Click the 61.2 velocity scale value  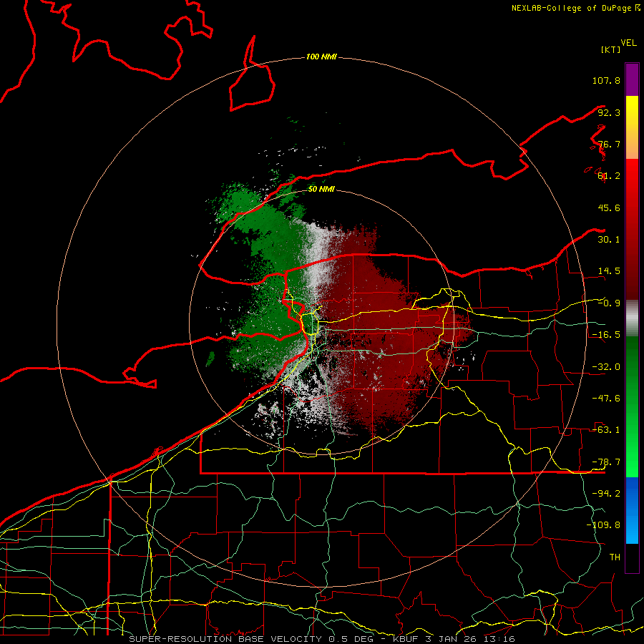tap(609, 176)
